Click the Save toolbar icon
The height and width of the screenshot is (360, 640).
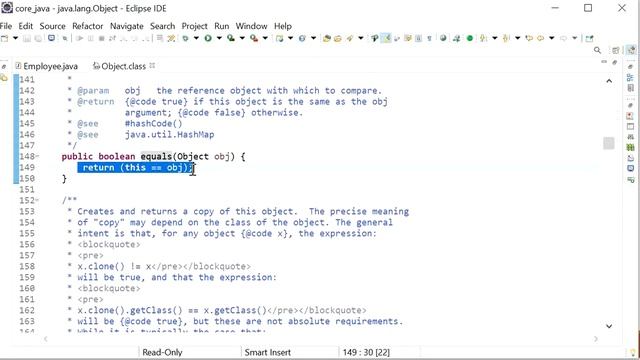(x=27, y=38)
